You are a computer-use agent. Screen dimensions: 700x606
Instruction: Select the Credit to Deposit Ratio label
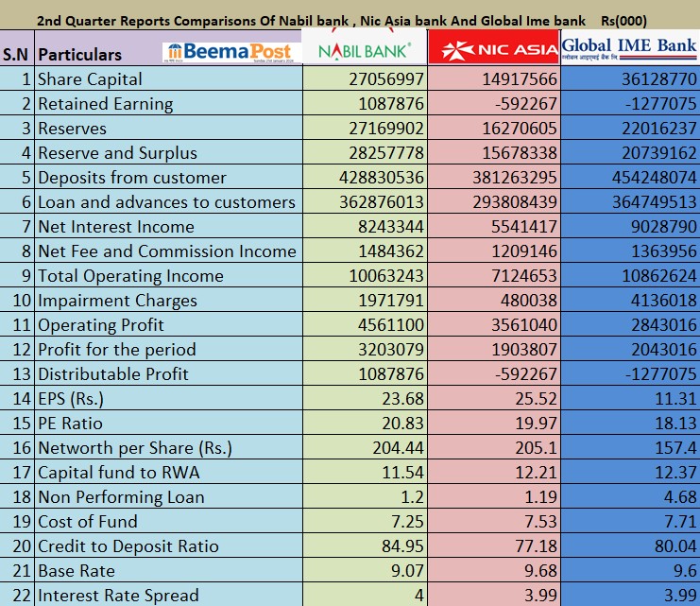128,546
